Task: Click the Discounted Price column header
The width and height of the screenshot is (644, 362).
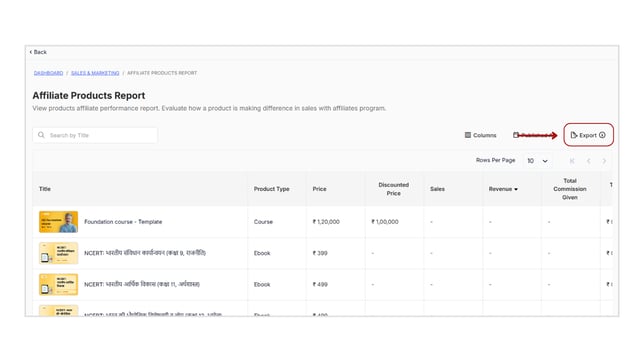Action: point(393,189)
